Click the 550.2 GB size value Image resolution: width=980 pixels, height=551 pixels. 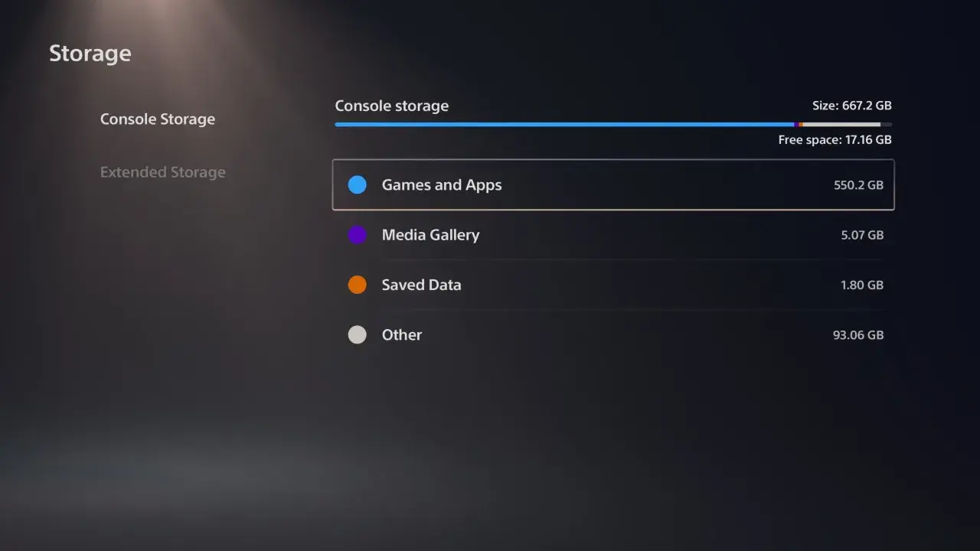click(x=857, y=184)
